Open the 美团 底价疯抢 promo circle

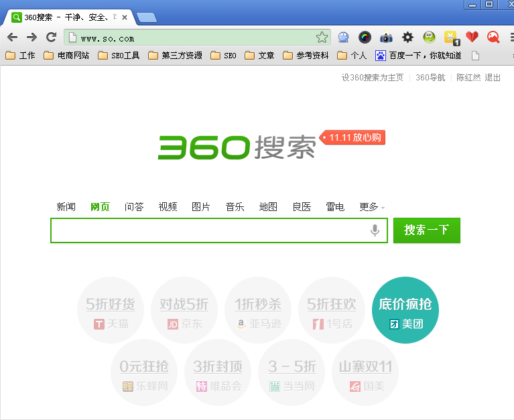coord(405,310)
